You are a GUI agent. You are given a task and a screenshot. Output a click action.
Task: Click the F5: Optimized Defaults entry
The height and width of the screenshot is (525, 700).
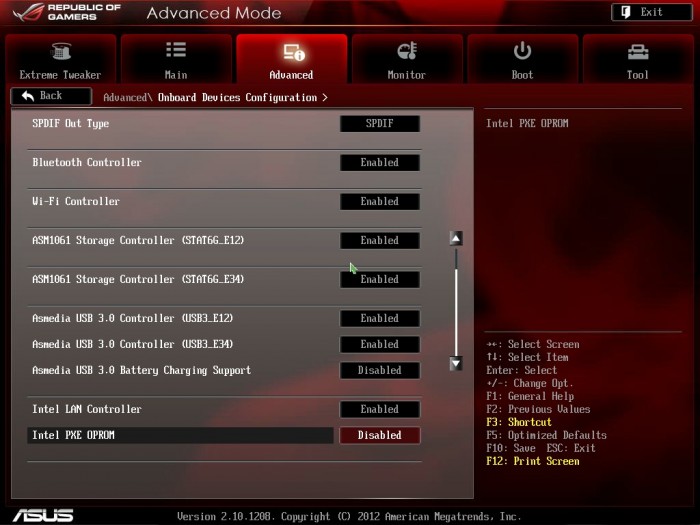coord(546,435)
